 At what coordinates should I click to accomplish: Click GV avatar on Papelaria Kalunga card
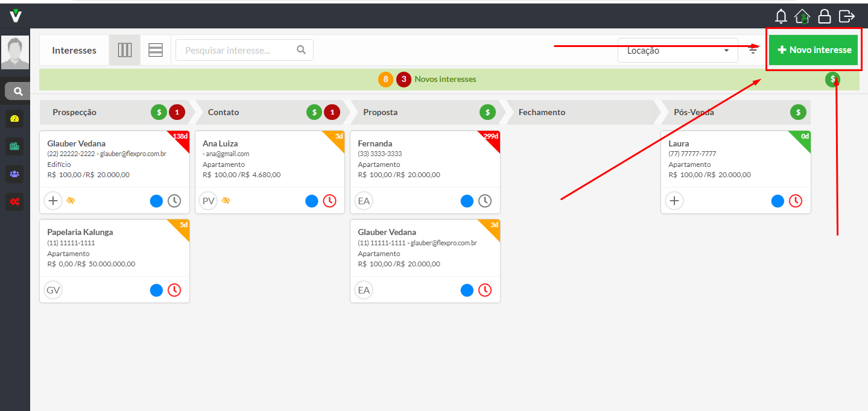(53, 290)
